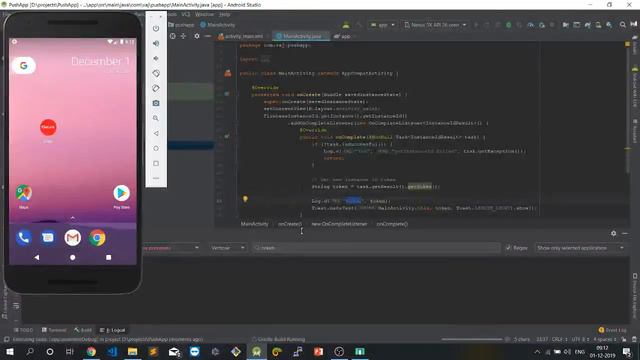This screenshot has width=640, height=360.
Task: Open the Window menu
Action: click(204, 14)
